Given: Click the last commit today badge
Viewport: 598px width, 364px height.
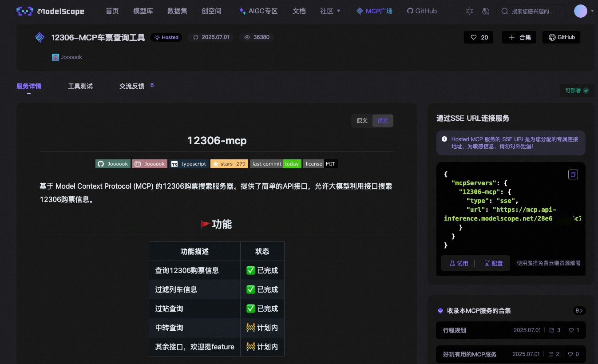Looking at the screenshot, I should [x=276, y=164].
